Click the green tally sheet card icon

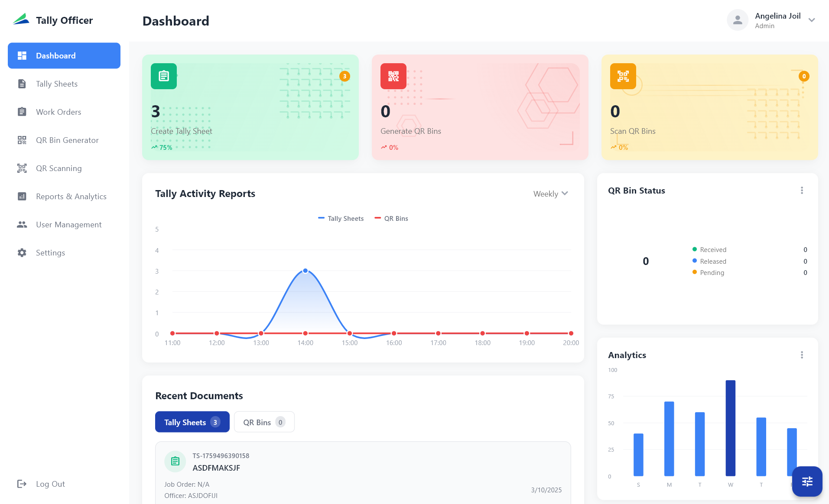(x=163, y=76)
